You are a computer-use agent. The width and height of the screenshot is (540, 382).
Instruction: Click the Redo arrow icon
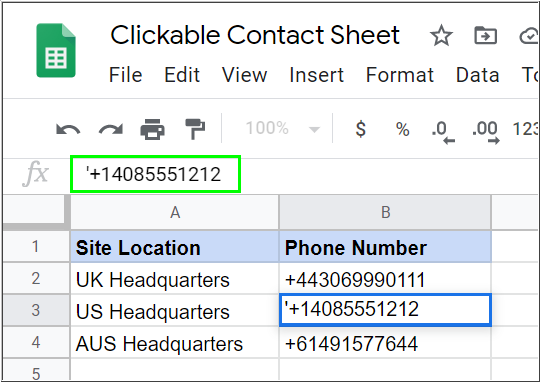[x=111, y=130]
